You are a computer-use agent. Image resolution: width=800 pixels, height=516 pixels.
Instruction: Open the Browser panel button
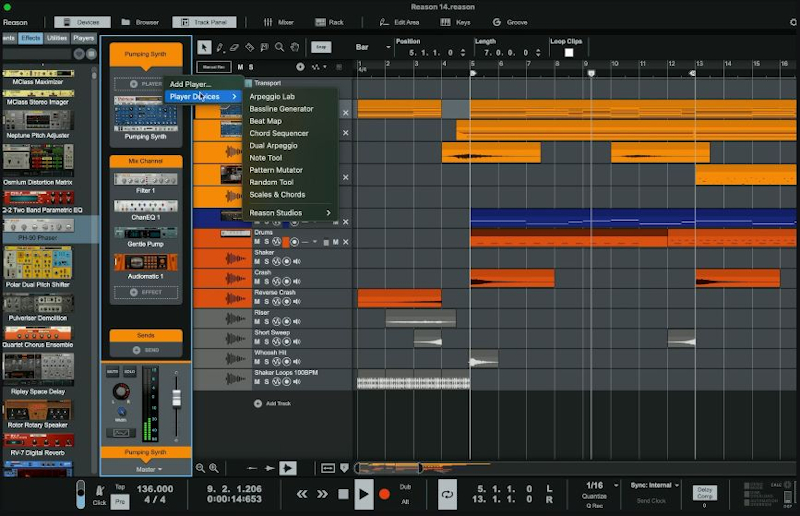coord(140,21)
